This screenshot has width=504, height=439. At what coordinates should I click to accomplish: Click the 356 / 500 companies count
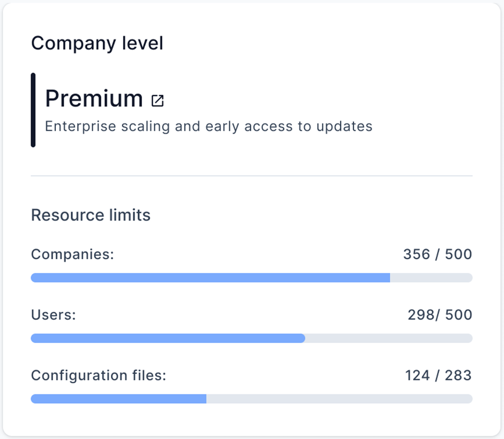click(x=437, y=254)
